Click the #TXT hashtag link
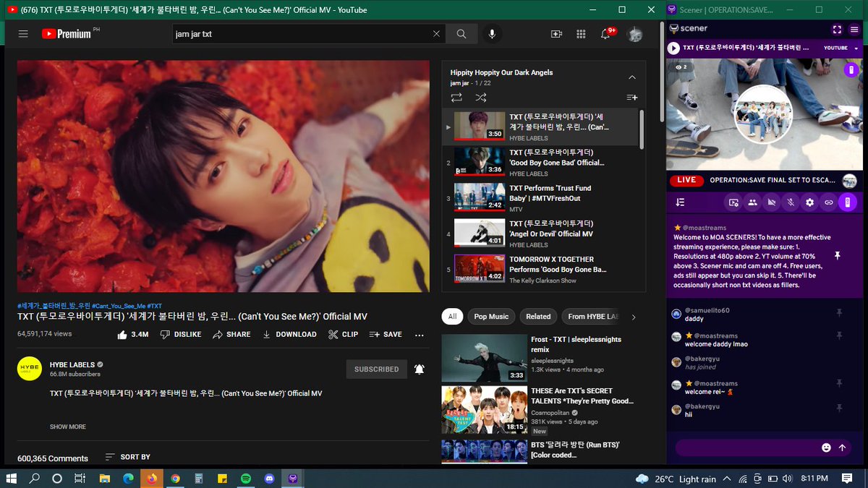The height and width of the screenshot is (488, 868). (154, 306)
